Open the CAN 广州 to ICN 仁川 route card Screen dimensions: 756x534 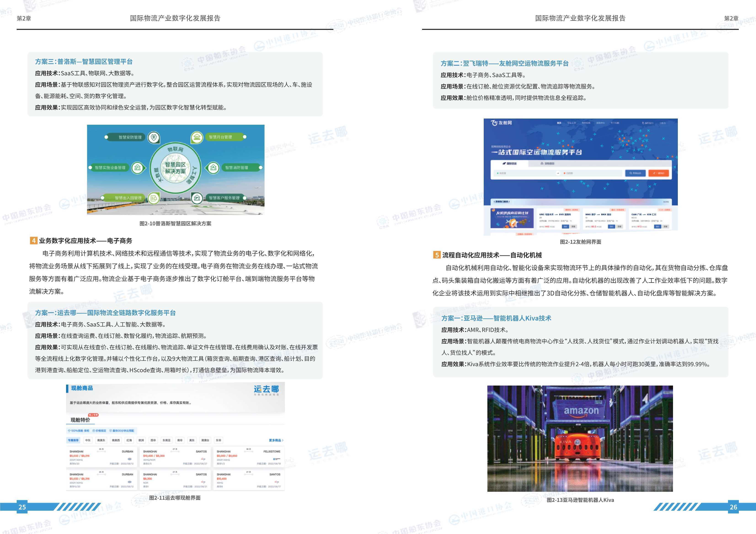tap(650, 219)
